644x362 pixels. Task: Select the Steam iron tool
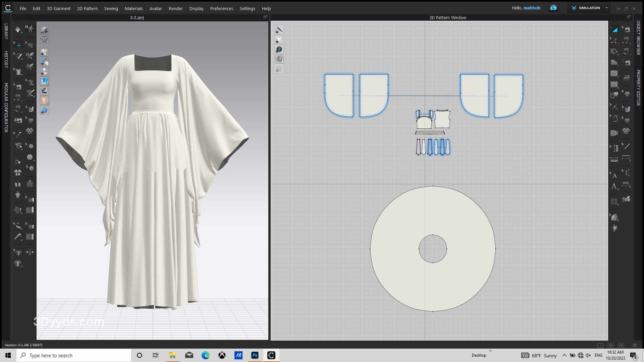pos(626,77)
